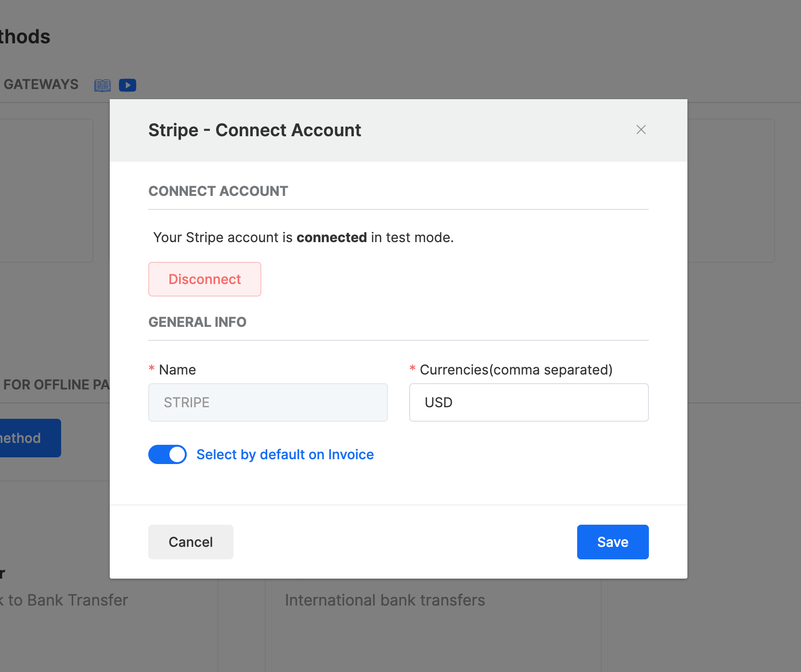Click the Currencies(comma separated) label
Viewport: 801px width, 672px height.
516,370
